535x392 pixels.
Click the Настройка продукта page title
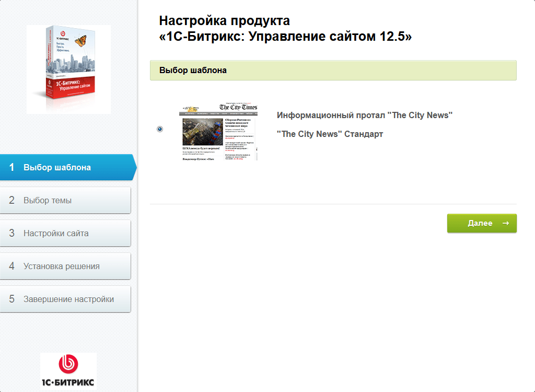[x=285, y=28]
